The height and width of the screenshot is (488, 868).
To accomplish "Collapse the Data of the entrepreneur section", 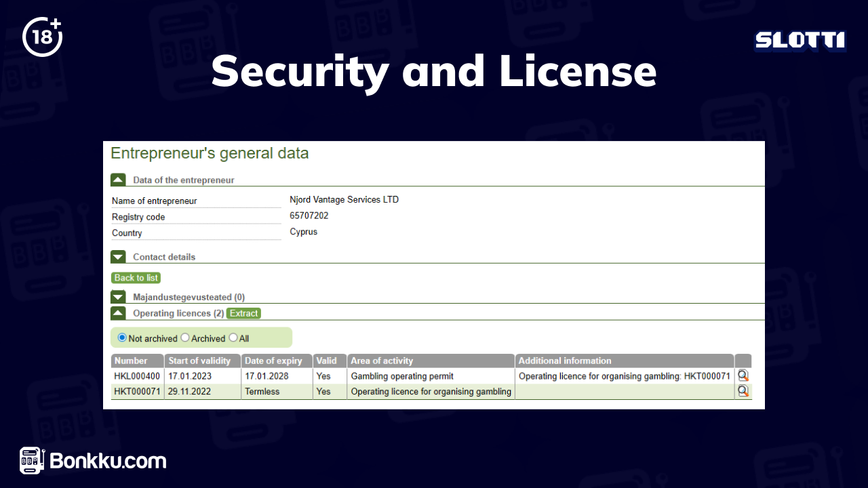I will [x=118, y=180].
